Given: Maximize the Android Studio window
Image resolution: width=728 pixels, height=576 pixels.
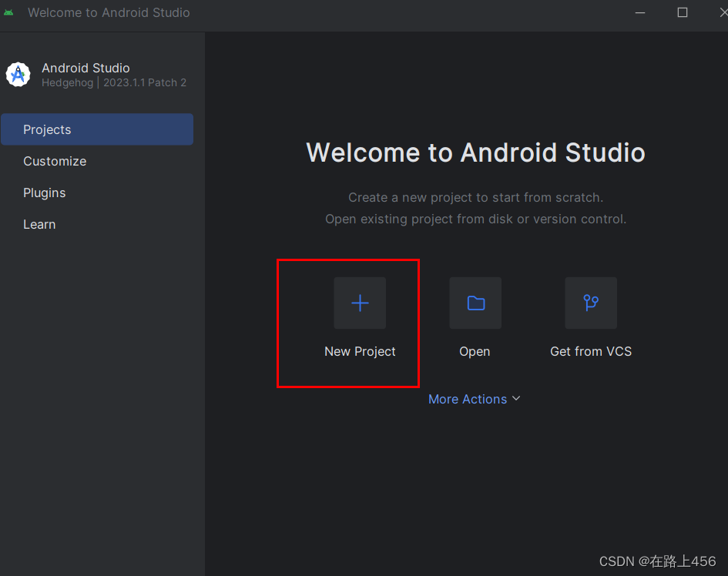Looking at the screenshot, I should (x=682, y=12).
